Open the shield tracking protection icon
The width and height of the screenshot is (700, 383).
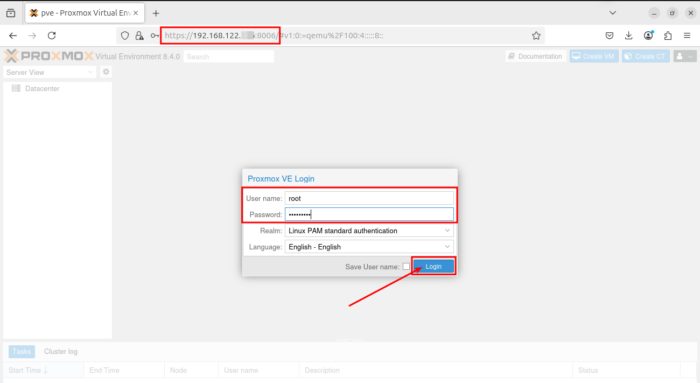(x=125, y=36)
